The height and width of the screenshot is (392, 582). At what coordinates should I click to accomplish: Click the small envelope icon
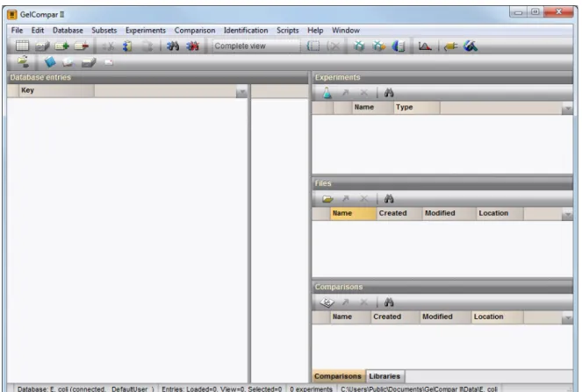click(x=108, y=62)
